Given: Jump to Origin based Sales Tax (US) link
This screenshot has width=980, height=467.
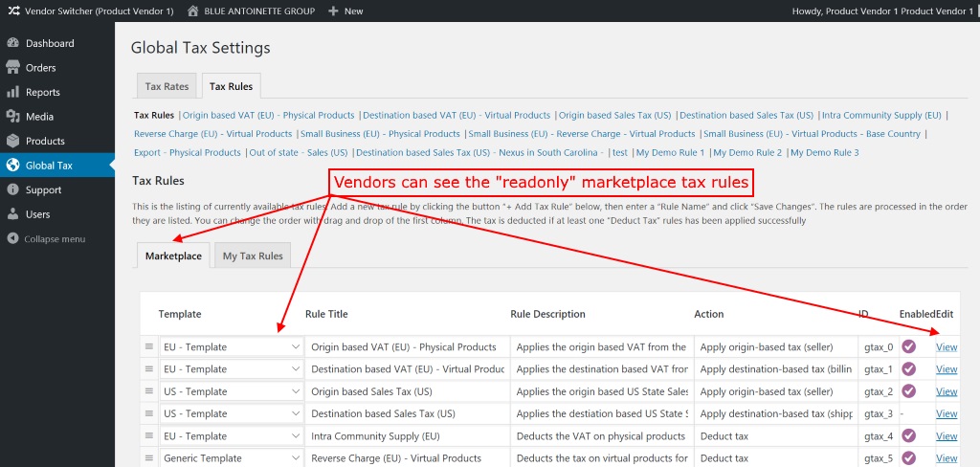Looking at the screenshot, I should [x=615, y=115].
